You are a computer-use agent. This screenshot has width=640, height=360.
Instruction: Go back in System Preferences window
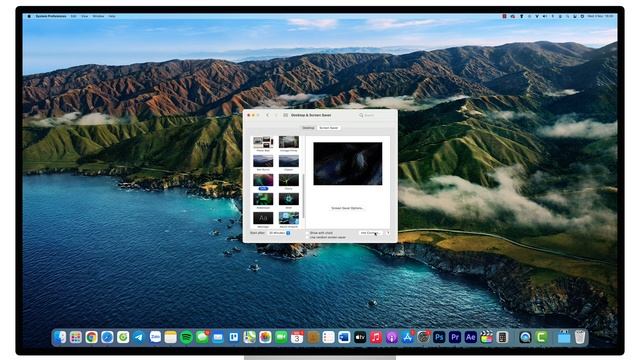[268, 115]
